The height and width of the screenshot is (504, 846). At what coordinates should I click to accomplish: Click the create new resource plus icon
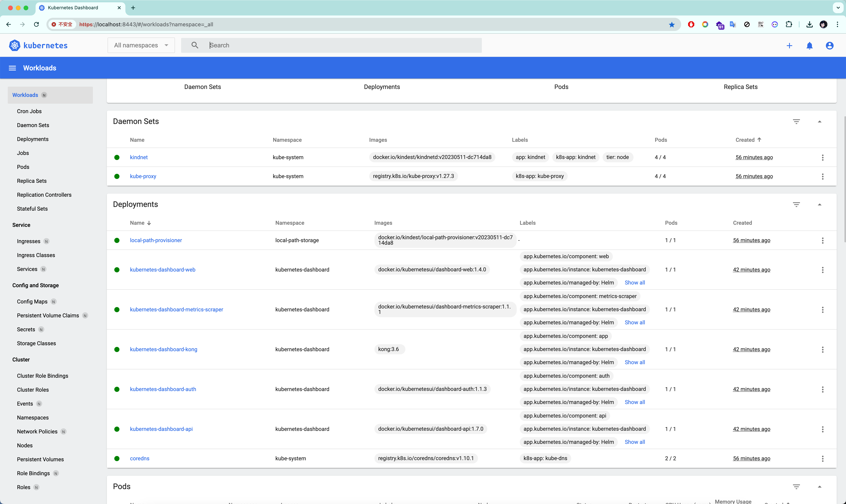click(x=789, y=45)
